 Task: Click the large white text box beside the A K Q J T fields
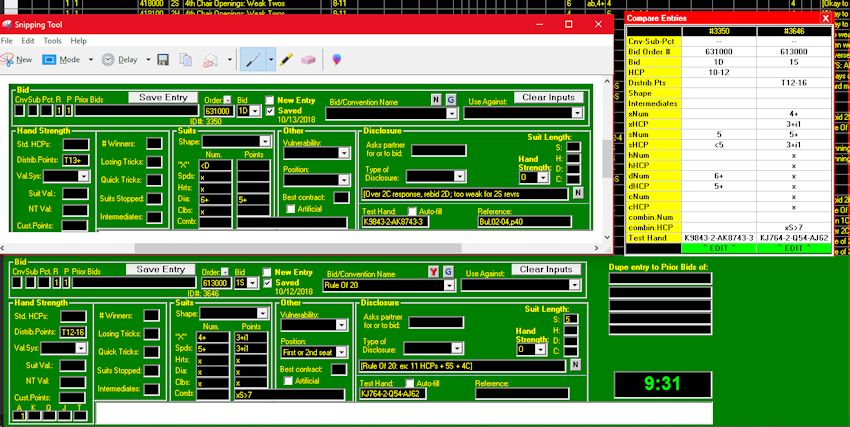[404, 413]
